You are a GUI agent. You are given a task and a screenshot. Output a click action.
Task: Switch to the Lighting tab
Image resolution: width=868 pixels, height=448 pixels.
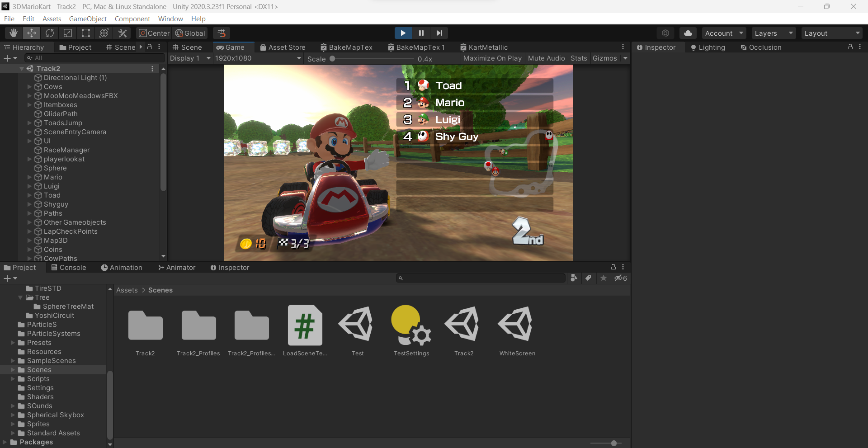[708, 47]
